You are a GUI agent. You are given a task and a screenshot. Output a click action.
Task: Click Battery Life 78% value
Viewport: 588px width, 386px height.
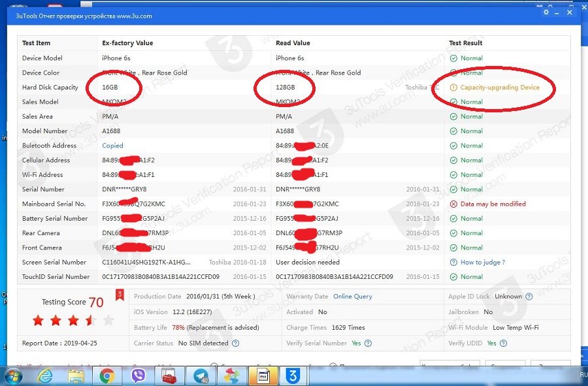tap(178, 327)
